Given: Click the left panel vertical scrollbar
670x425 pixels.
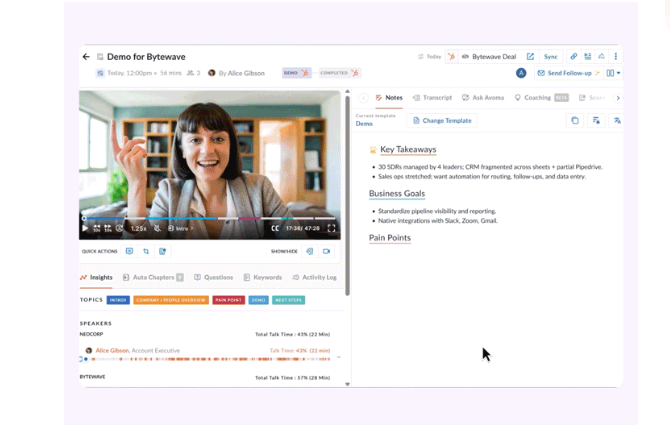Looking at the screenshot, I should (347, 195).
